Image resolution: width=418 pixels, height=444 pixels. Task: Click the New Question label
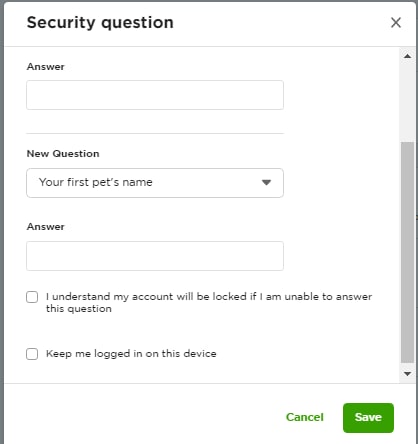point(63,154)
